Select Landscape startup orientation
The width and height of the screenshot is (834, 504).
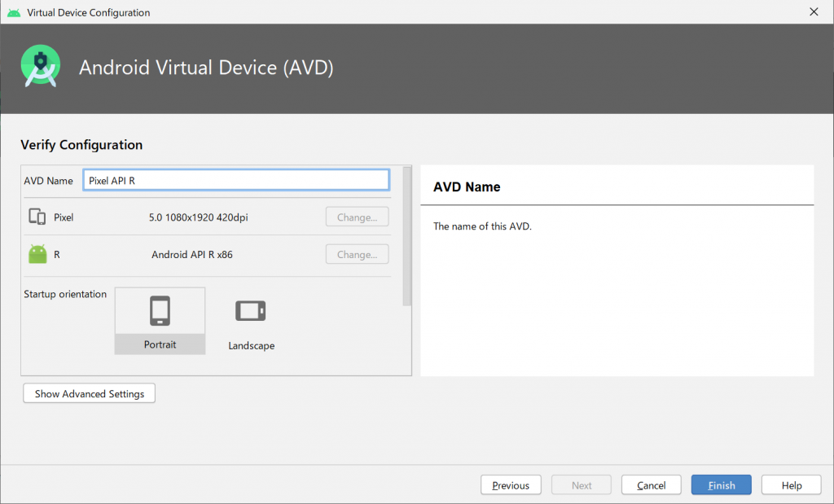coord(251,322)
